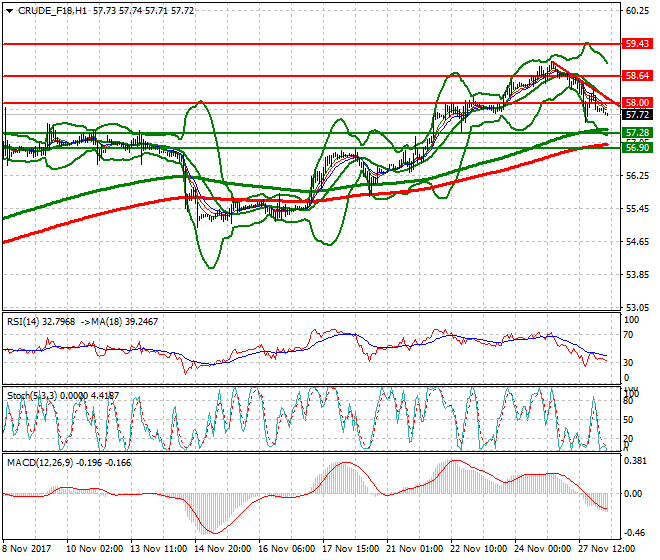Click the 57.28 support price label

(x=637, y=133)
